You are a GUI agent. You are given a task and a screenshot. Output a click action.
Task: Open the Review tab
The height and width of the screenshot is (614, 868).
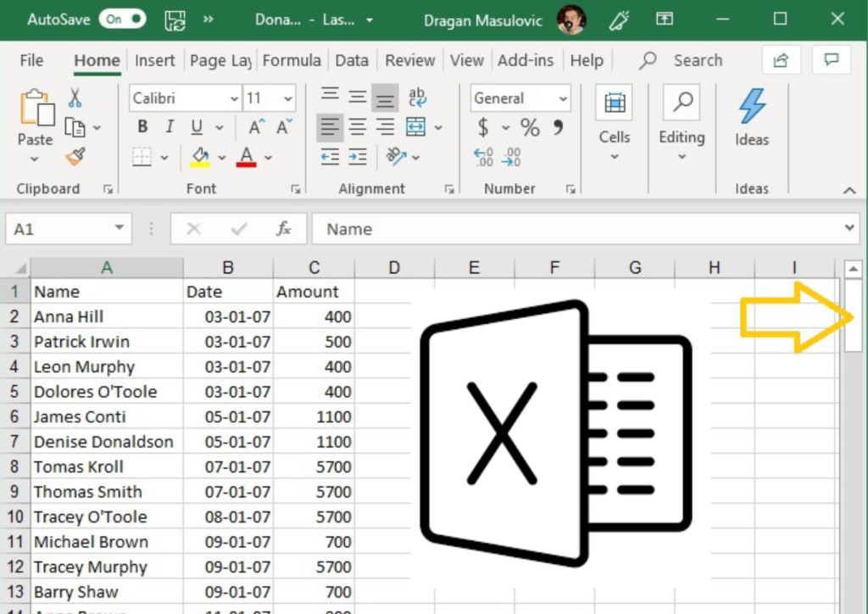[x=409, y=60]
